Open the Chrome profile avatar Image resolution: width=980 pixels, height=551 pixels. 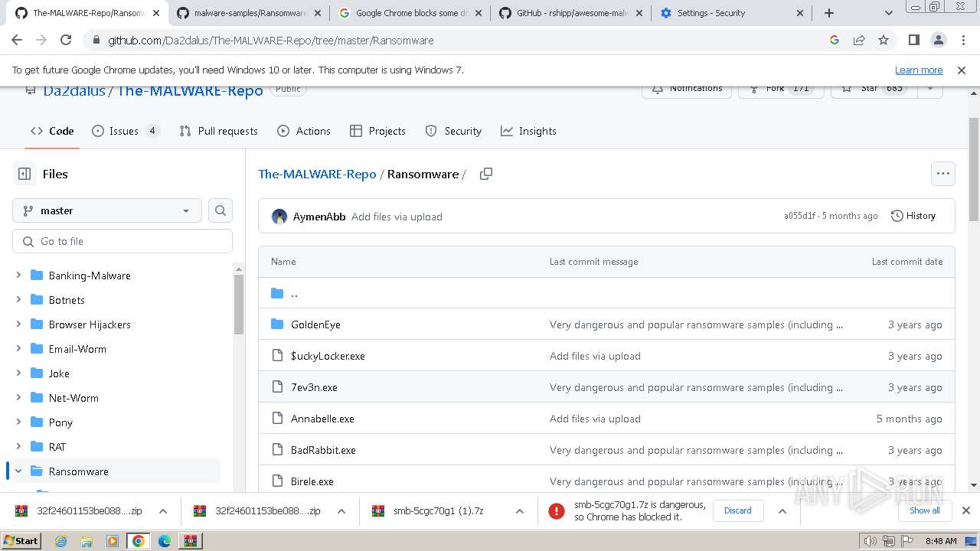coord(939,41)
